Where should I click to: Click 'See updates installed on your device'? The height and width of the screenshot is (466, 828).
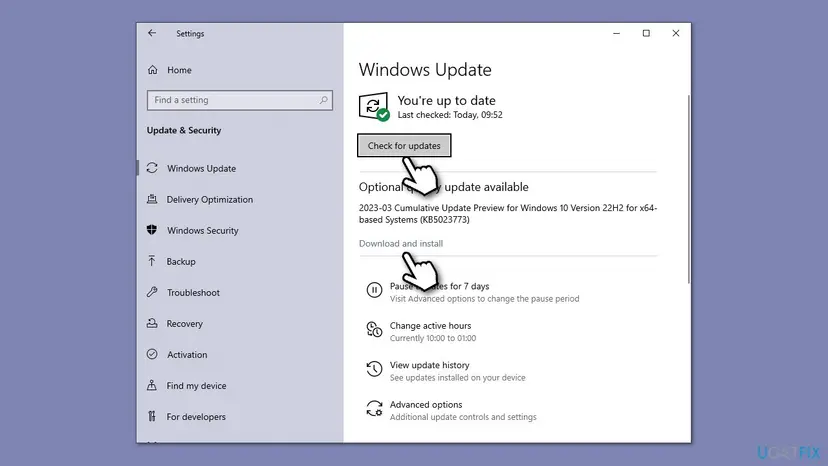tap(457, 378)
